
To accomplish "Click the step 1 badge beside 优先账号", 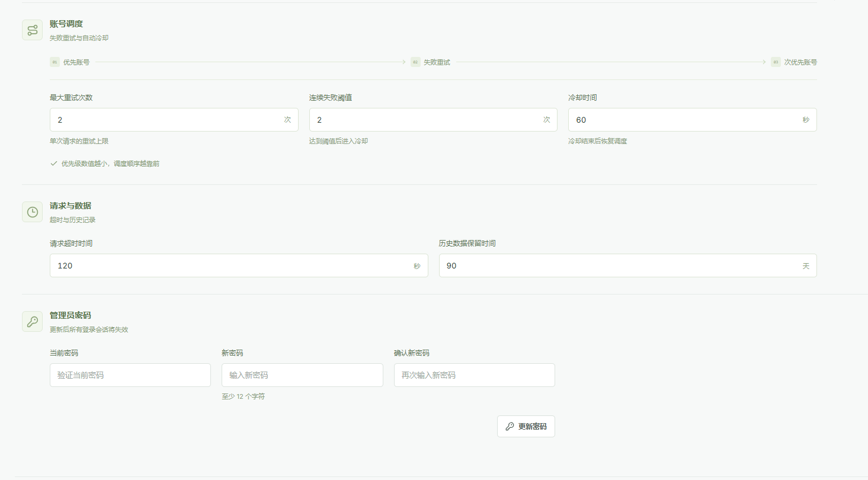I will 55,62.
